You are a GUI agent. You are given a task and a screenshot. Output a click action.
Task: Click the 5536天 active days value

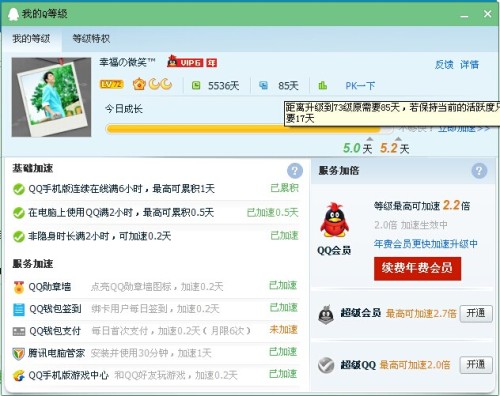(224, 86)
